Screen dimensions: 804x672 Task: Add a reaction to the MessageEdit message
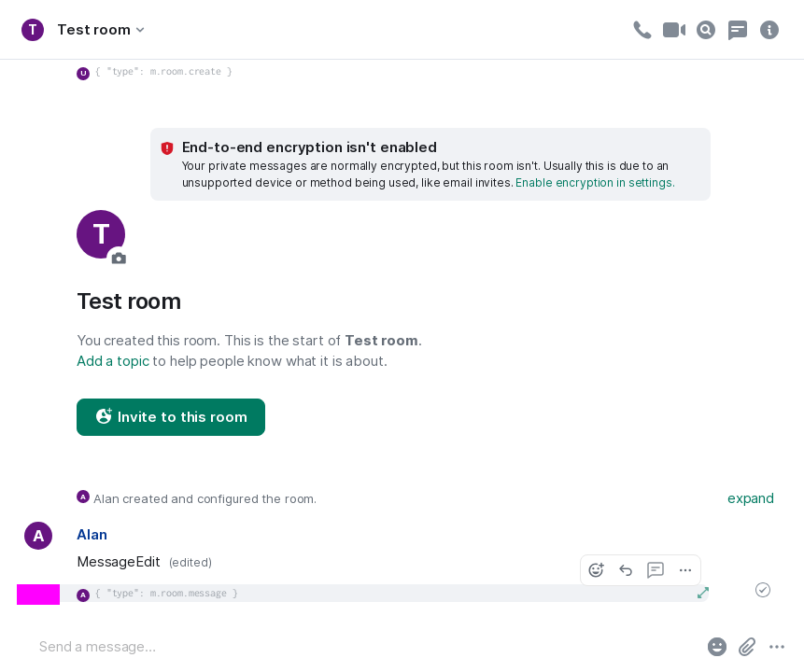[x=596, y=570]
